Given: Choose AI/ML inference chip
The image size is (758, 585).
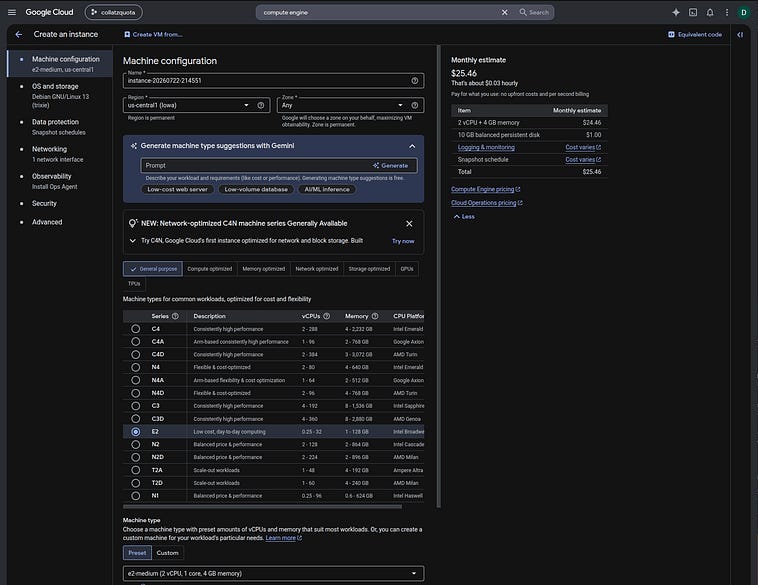Looking at the screenshot, I should pyautogui.click(x=327, y=190).
